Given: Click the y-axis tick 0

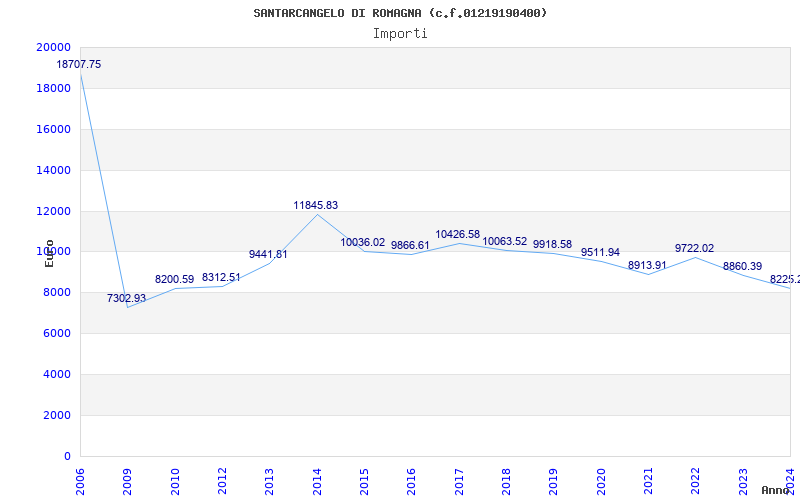Looking at the screenshot, I should 67,456.
